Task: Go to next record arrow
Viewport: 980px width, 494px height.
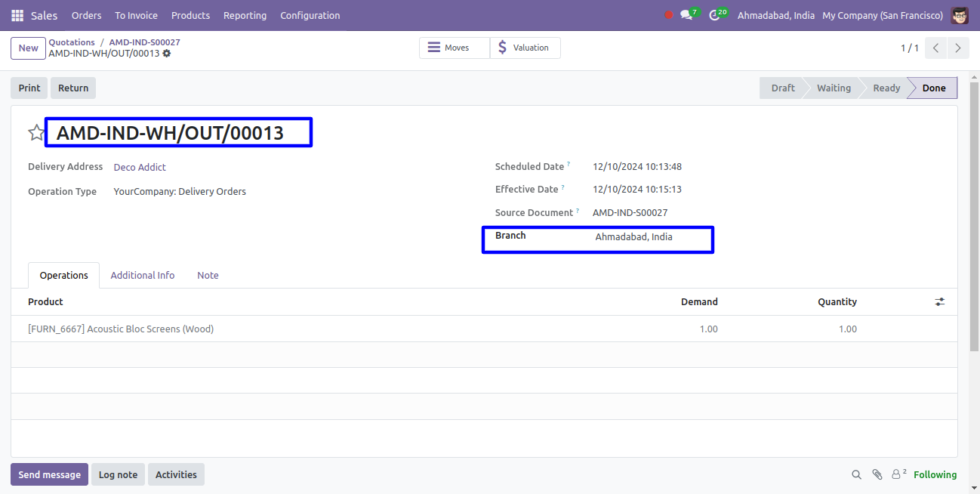Action: 957,48
